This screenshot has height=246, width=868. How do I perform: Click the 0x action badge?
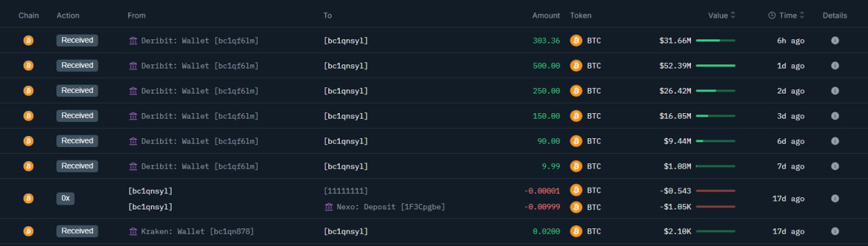66,199
